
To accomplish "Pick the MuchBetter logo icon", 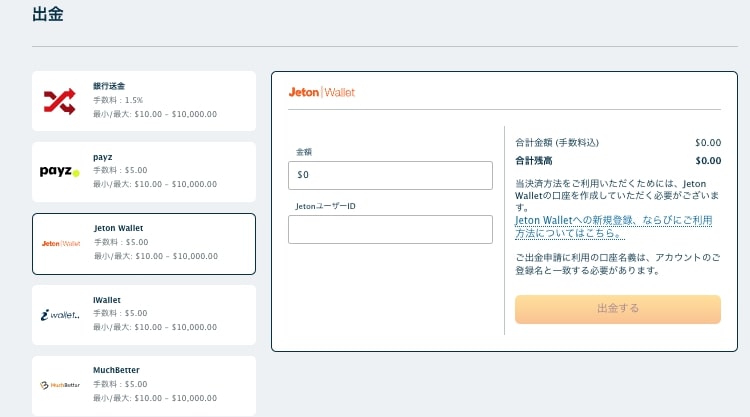I will click(60, 385).
